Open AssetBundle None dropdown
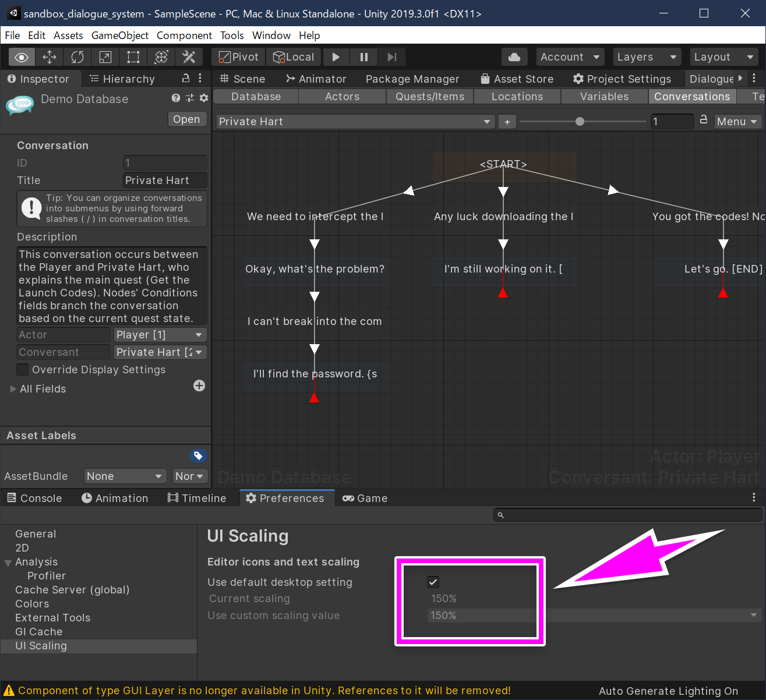This screenshot has width=766, height=700. [x=125, y=476]
